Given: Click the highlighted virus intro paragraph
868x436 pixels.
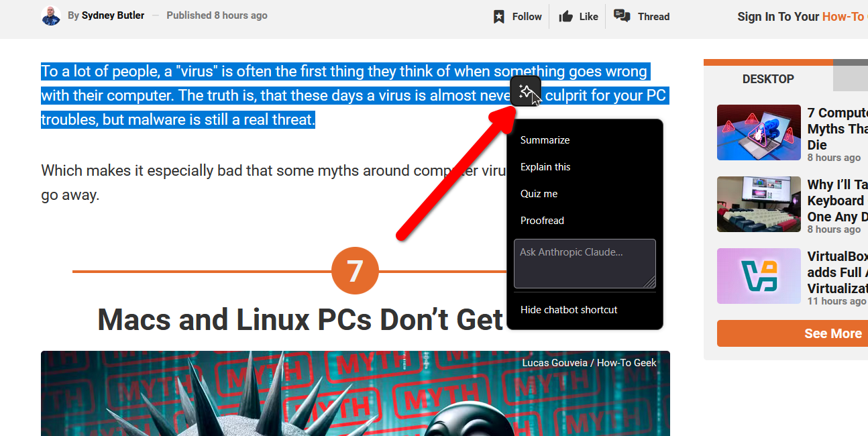Looking at the screenshot, I should tap(354, 95).
